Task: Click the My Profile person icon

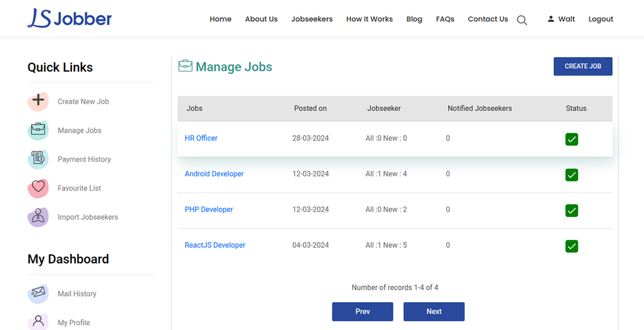Action: coord(38,321)
